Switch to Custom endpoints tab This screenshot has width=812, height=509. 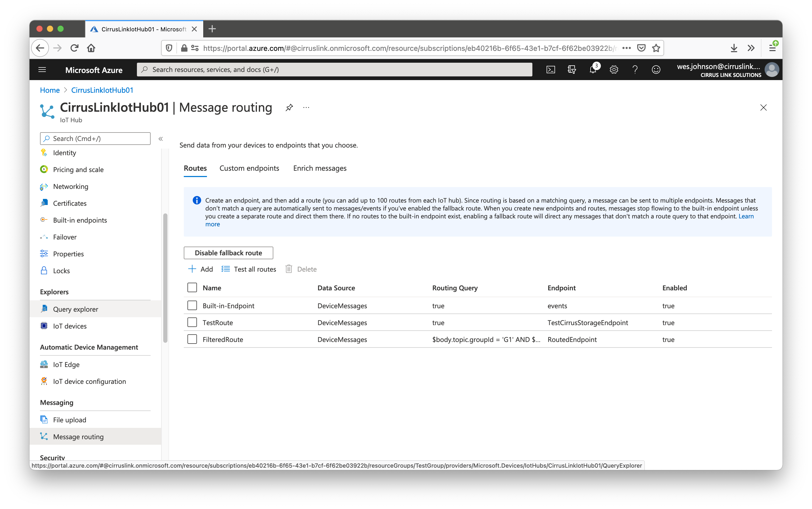pos(249,168)
